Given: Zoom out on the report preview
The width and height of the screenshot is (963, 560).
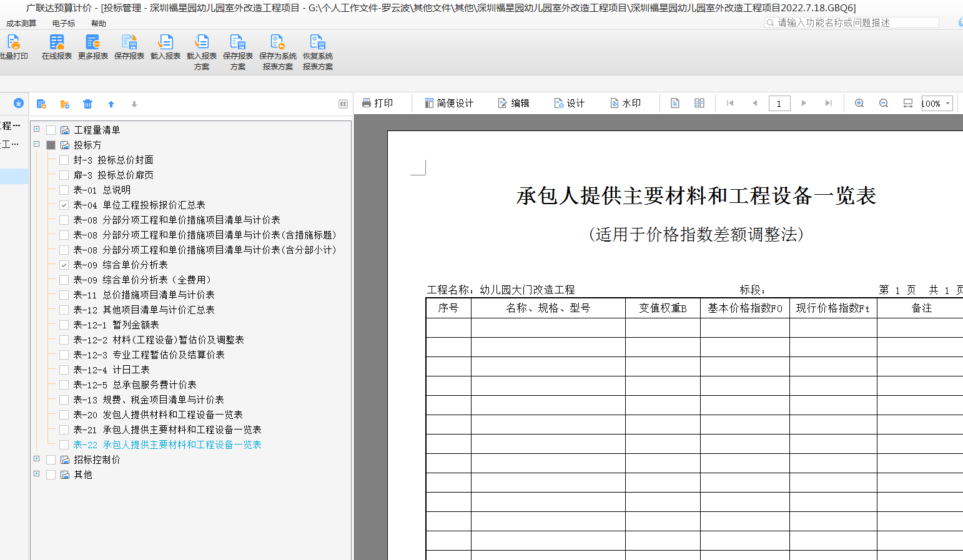Looking at the screenshot, I should (x=884, y=103).
